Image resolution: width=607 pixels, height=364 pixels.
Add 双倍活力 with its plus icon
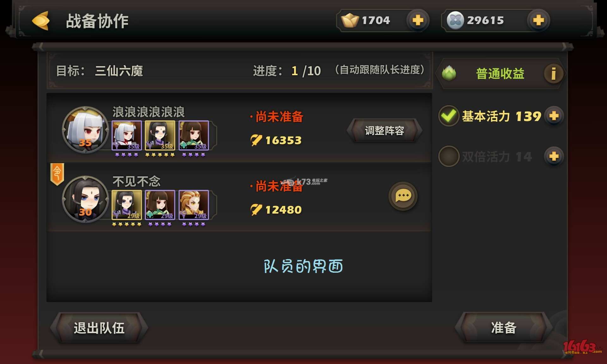click(554, 156)
